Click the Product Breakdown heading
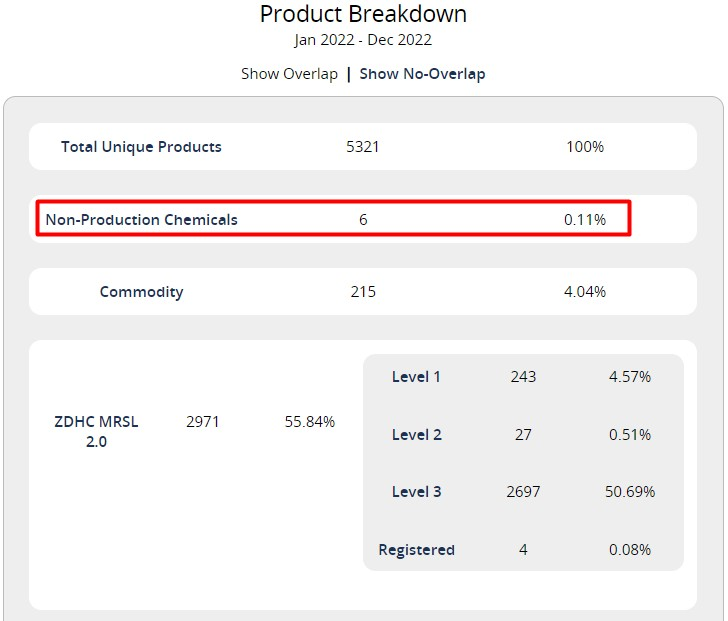The image size is (728, 621). pyautogui.click(x=363, y=15)
